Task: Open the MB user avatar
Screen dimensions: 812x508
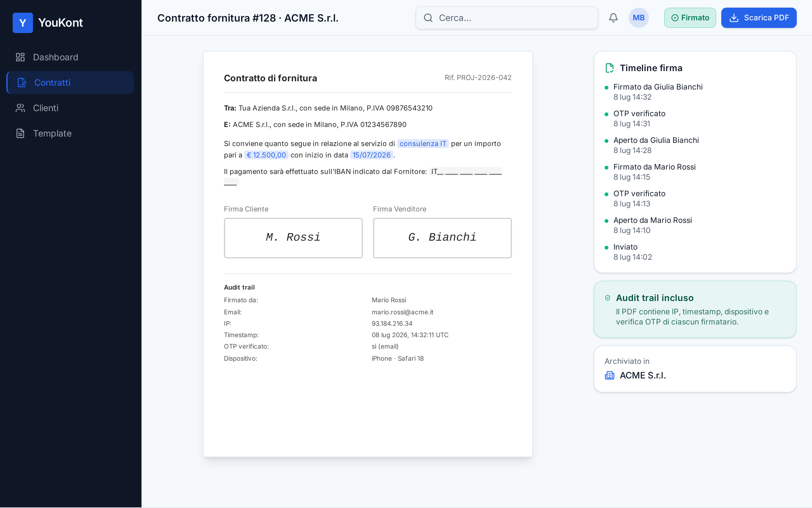Action: click(638, 18)
